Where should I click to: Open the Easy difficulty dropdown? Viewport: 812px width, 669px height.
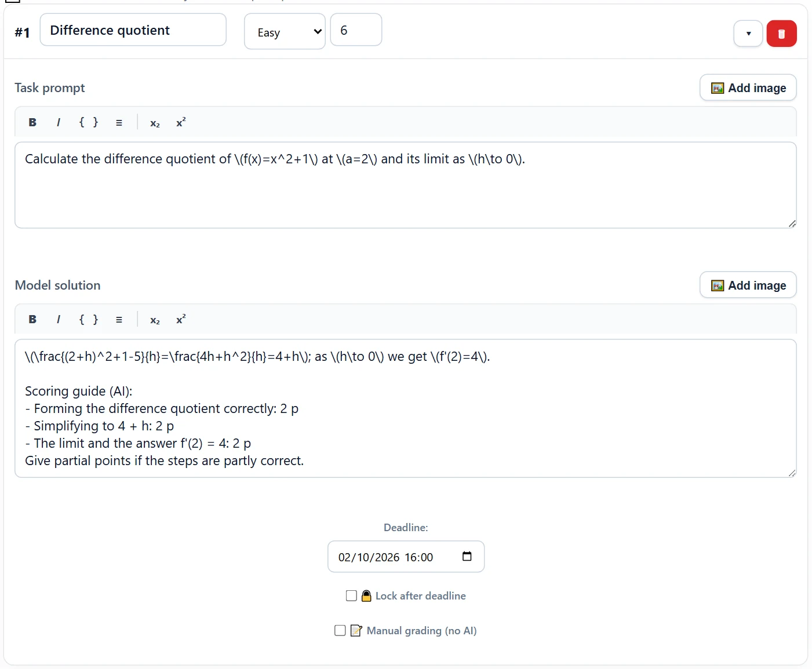(x=285, y=32)
